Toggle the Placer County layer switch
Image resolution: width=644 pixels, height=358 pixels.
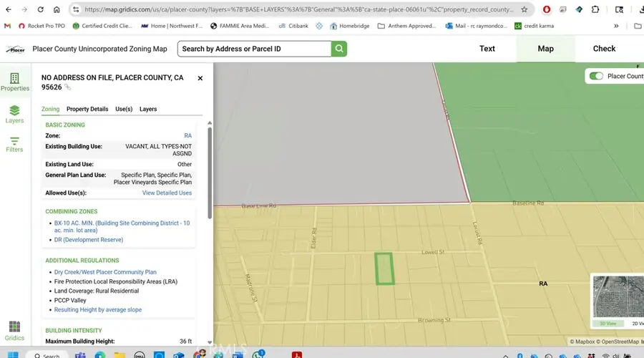pos(595,76)
